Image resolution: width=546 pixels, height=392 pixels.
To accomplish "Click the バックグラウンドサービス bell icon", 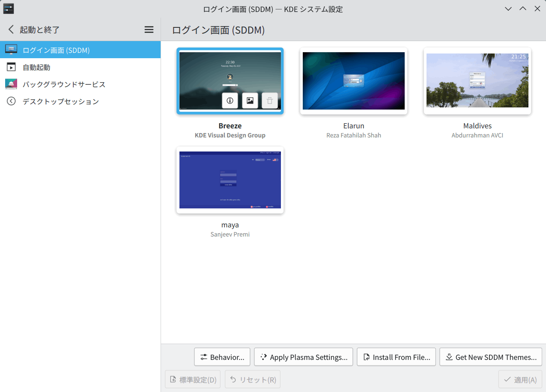I will pyautogui.click(x=11, y=84).
